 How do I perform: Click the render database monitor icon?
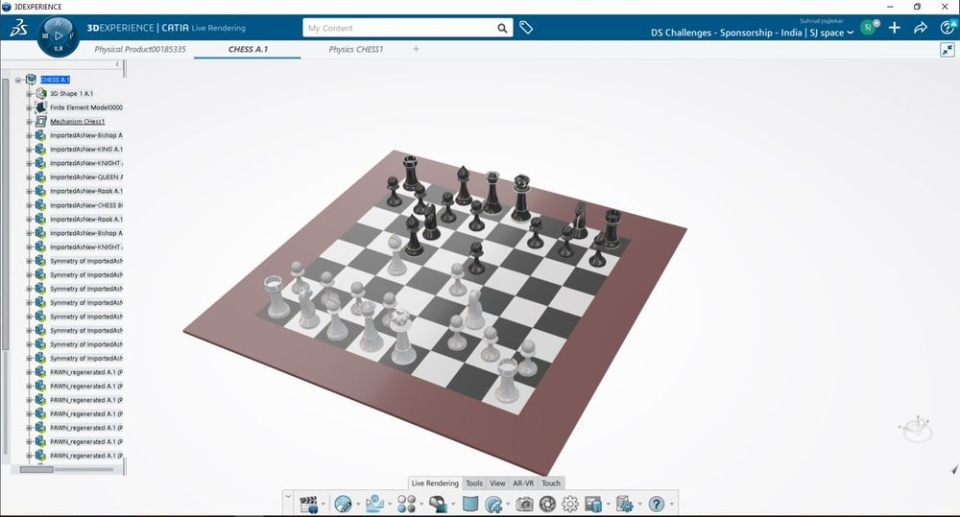point(593,504)
